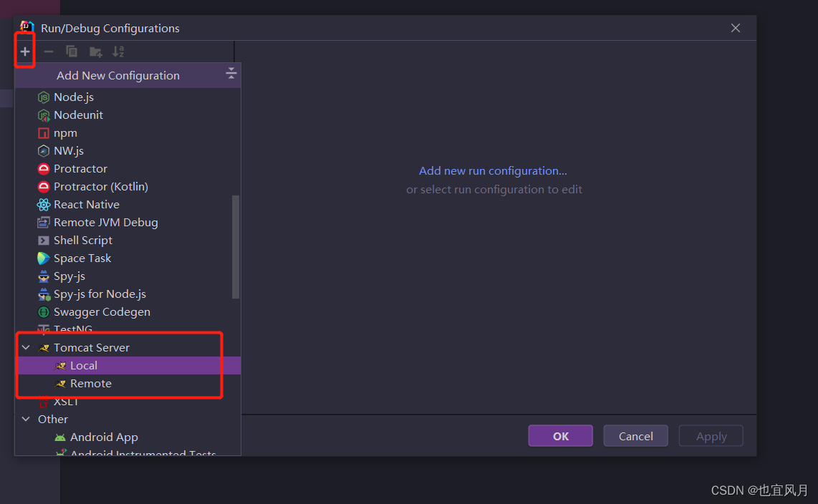The width and height of the screenshot is (818, 504).
Task: Select Local under Tomcat Server
Action: tap(129, 365)
